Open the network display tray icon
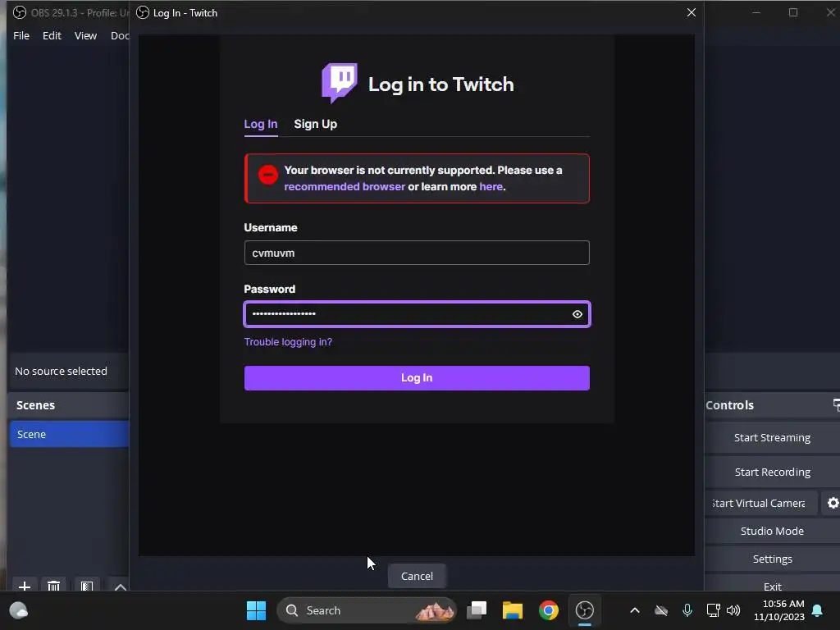Screen dimensions: 840x630 (713, 610)
